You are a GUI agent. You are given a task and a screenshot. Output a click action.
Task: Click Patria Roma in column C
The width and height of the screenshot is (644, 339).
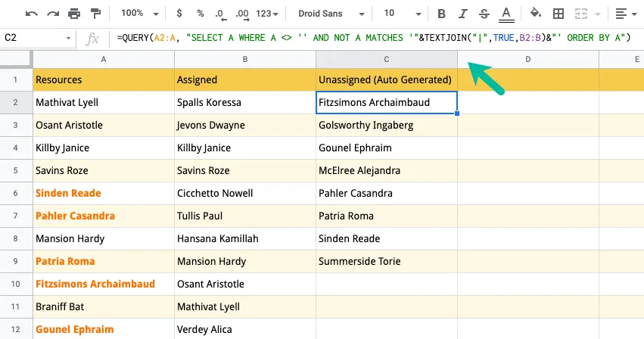click(x=387, y=216)
